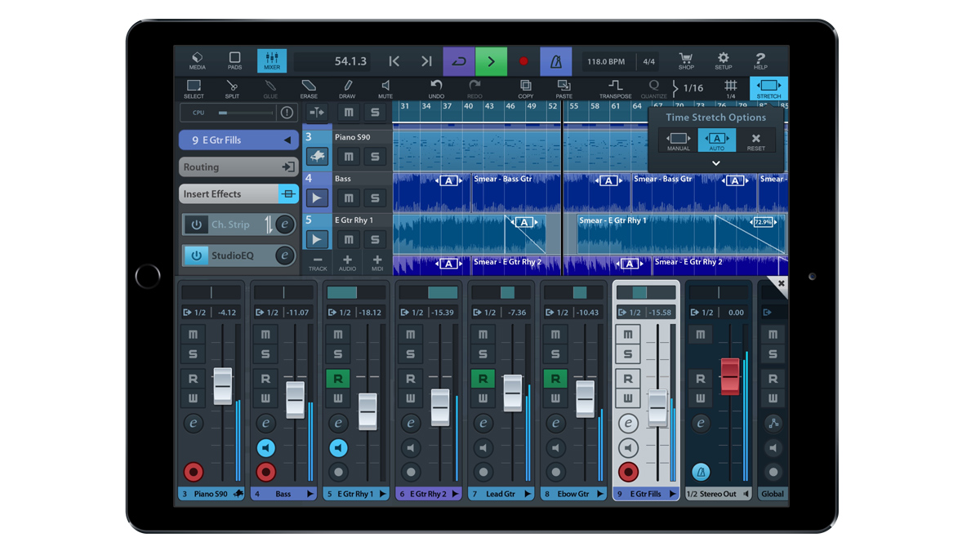Select Manual time stretch mode

point(678,139)
